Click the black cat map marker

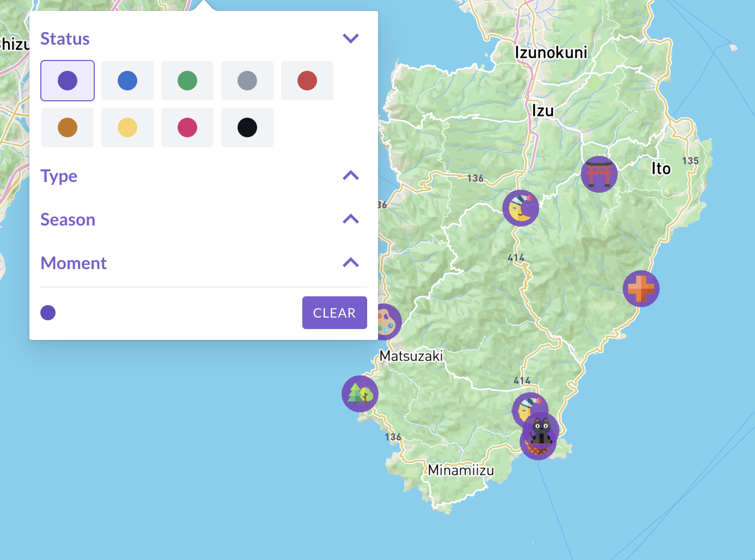point(541,429)
